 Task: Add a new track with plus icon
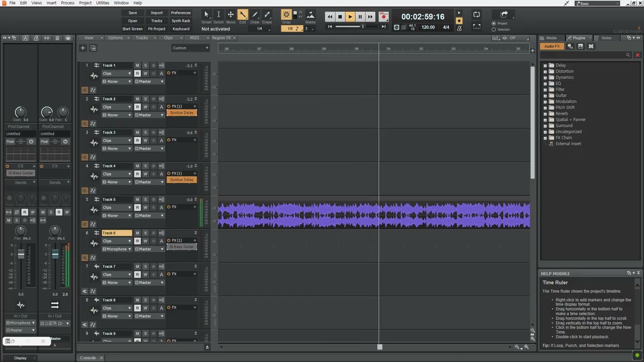point(83,48)
